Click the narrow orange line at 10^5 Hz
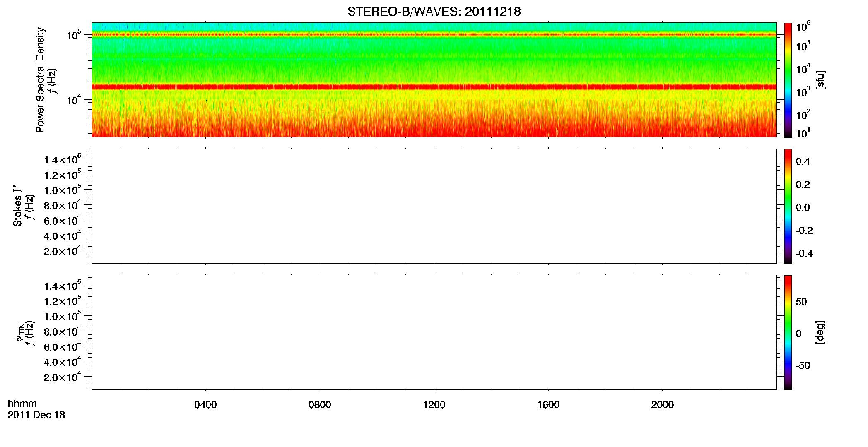This screenshot has height=447, width=868. (x=434, y=35)
